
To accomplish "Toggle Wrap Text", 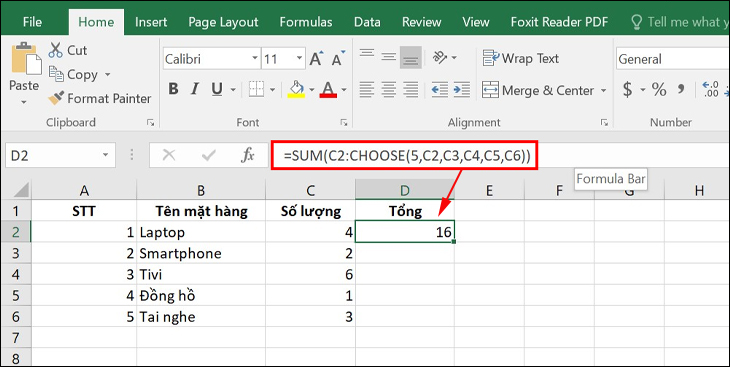I will coord(520,58).
